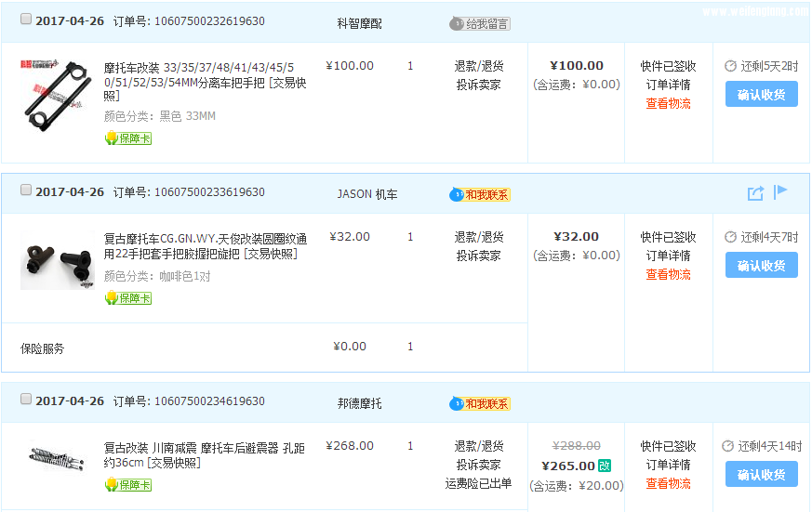Screen dimensions: 812x512
Task: Open 订单详情 for the ¥100.00 order
Action: click(x=668, y=85)
